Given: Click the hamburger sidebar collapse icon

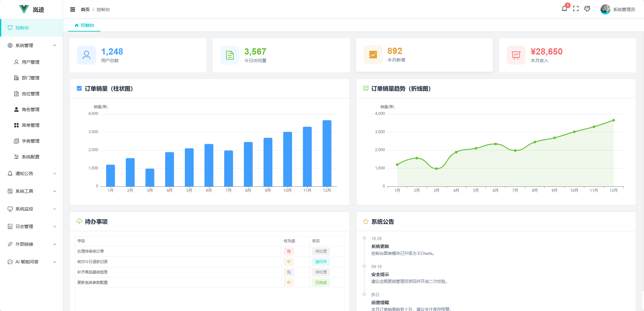Looking at the screenshot, I should pos(73,9).
